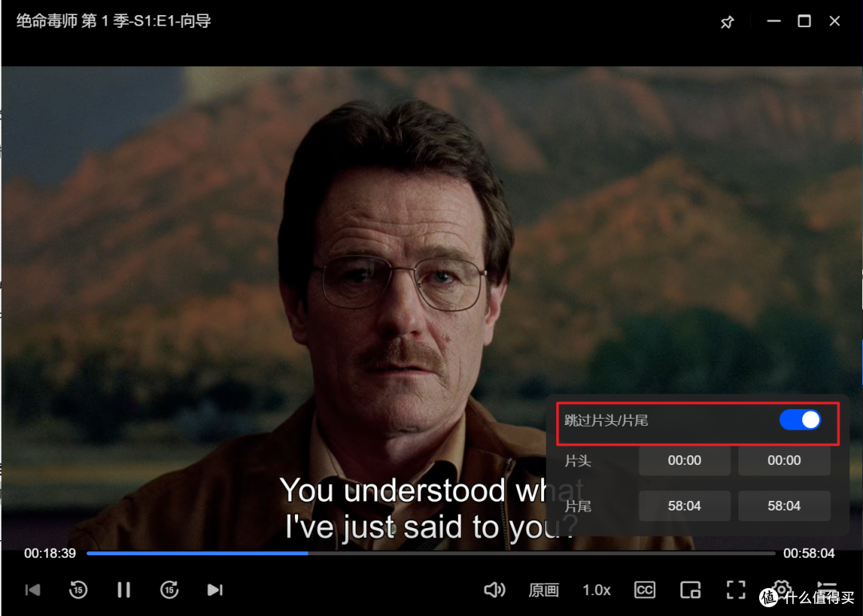The height and width of the screenshot is (616, 863).
Task: Play the next episode
Action: [x=215, y=590]
